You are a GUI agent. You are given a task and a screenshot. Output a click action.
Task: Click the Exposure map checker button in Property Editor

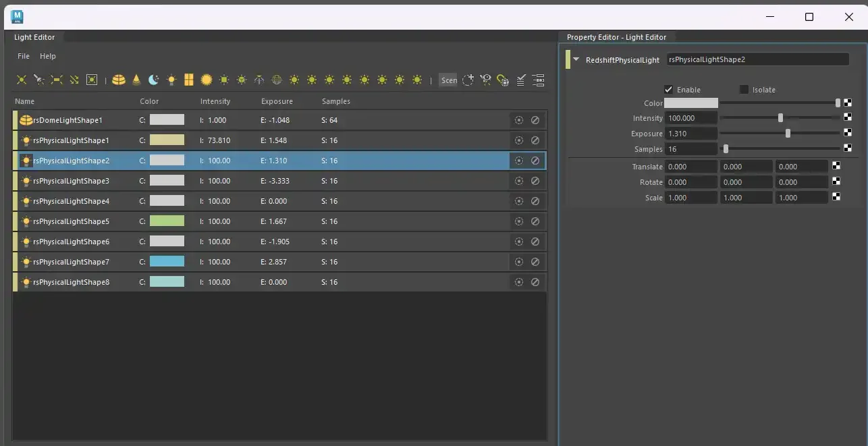[x=848, y=133]
